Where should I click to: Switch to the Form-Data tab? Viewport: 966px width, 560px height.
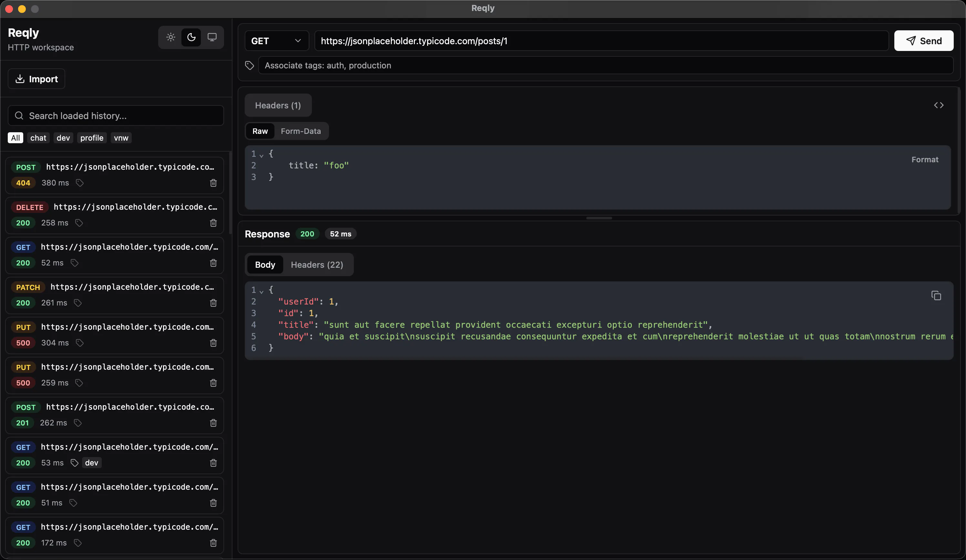(301, 131)
